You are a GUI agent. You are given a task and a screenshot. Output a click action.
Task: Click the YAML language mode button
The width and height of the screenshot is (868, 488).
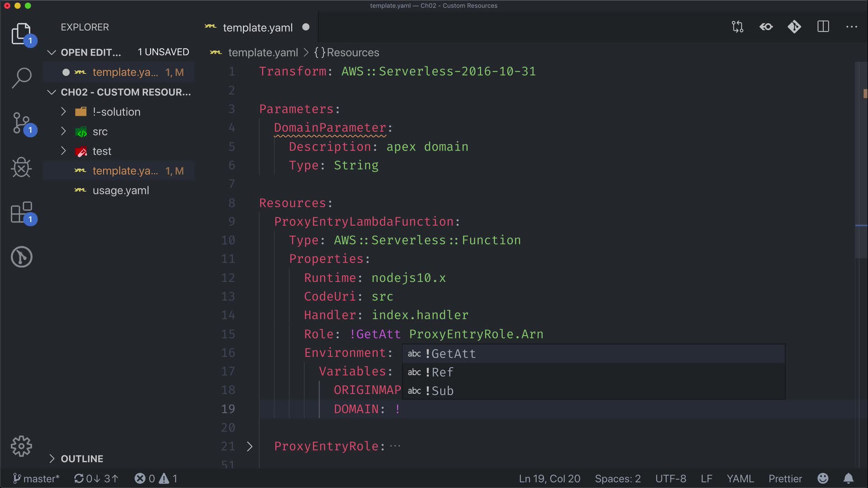pos(740,479)
